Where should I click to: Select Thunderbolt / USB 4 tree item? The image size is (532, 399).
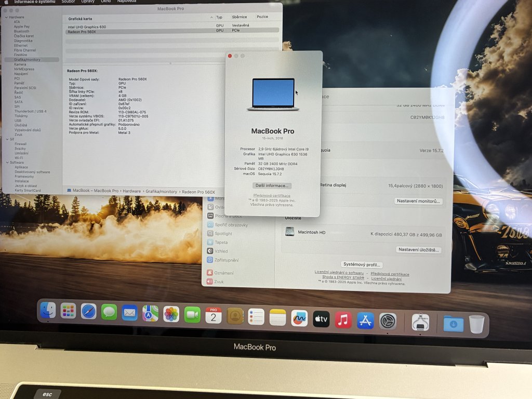click(x=30, y=111)
